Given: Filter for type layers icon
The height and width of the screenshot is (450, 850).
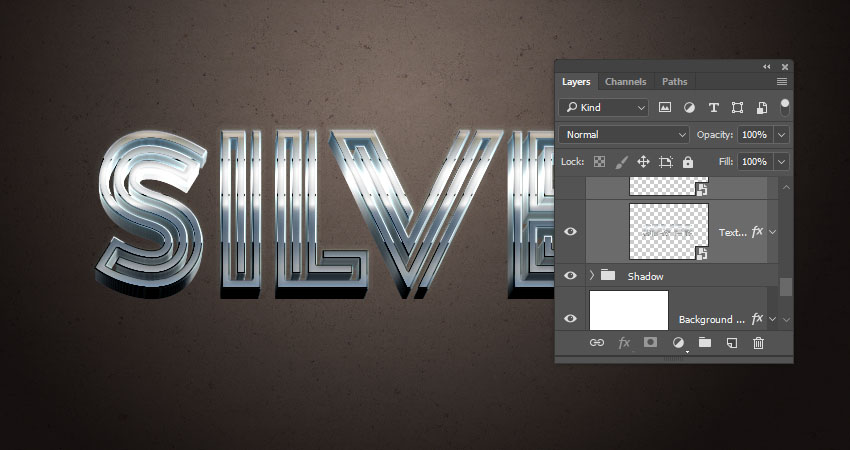Looking at the screenshot, I should click(x=713, y=107).
